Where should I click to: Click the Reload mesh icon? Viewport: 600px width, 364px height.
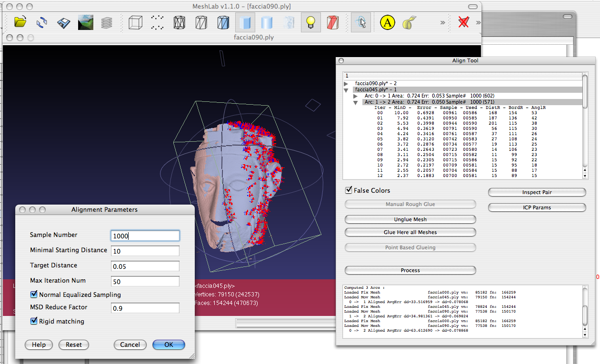pos(42,22)
